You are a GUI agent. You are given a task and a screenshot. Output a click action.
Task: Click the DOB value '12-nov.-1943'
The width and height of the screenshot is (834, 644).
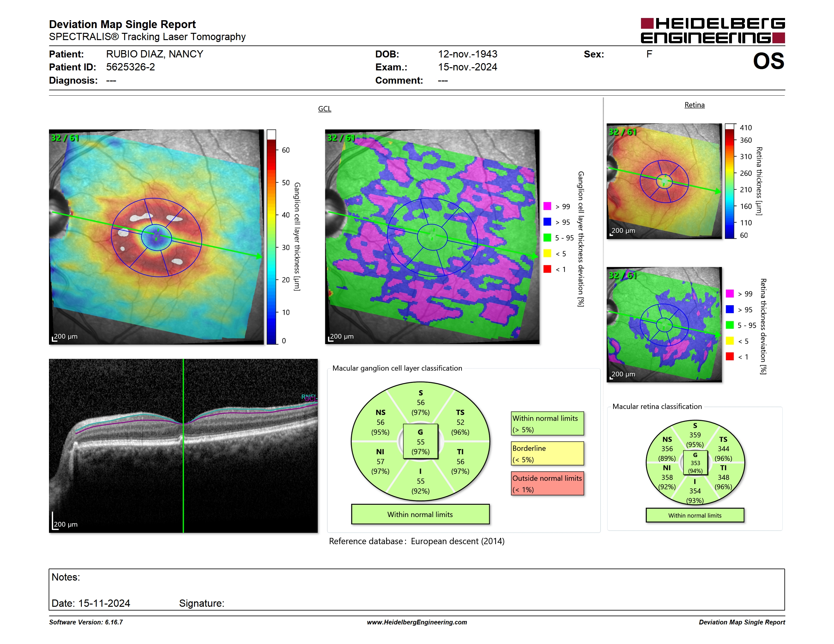(468, 54)
